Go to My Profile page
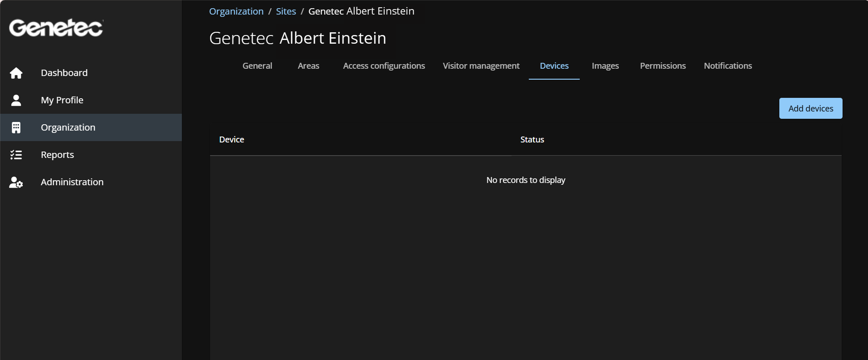 tap(62, 100)
